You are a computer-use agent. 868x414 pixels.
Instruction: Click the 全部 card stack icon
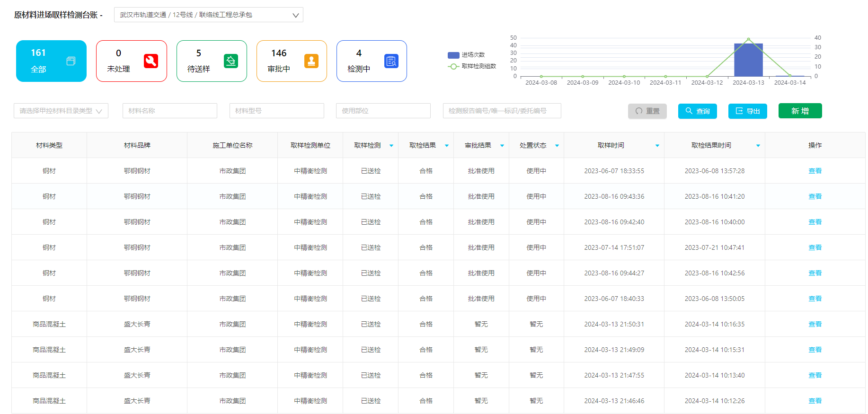click(71, 61)
